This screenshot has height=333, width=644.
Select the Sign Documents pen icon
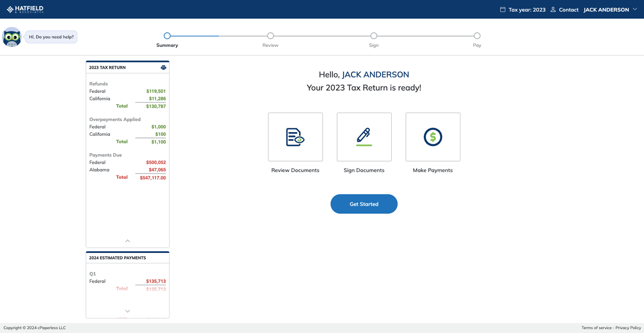pos(364,137)
